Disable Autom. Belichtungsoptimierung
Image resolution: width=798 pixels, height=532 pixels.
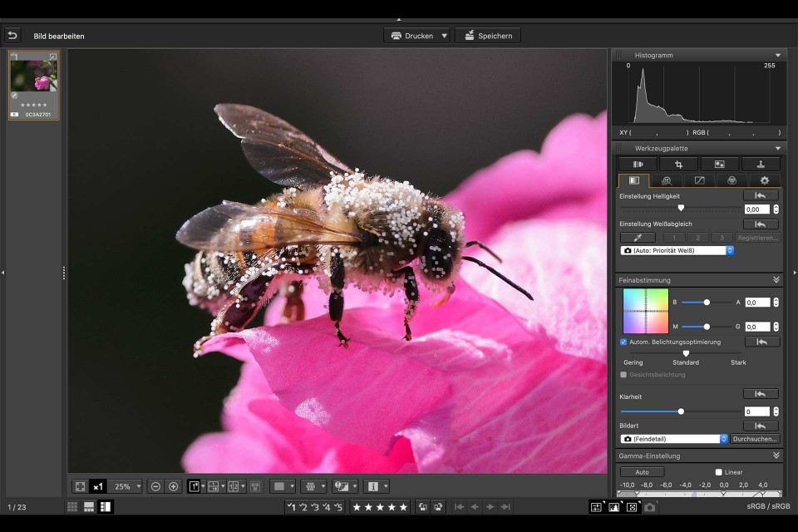[623, 342]
